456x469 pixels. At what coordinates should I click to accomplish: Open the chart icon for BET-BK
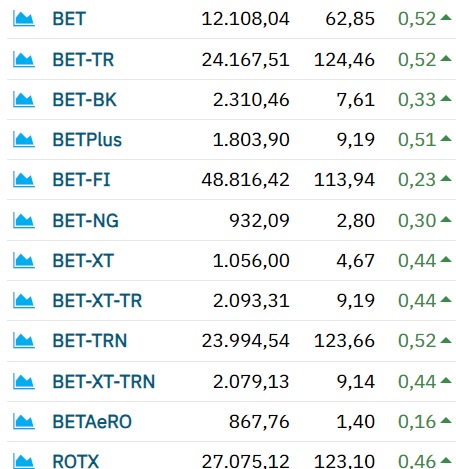pyautogui.click(x=24, y=100)
